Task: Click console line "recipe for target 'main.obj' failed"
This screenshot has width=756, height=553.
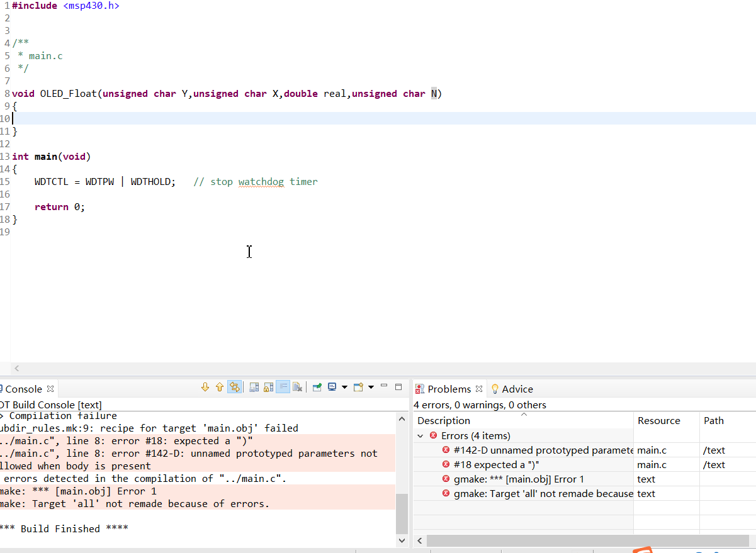Action: pos(149,428)
